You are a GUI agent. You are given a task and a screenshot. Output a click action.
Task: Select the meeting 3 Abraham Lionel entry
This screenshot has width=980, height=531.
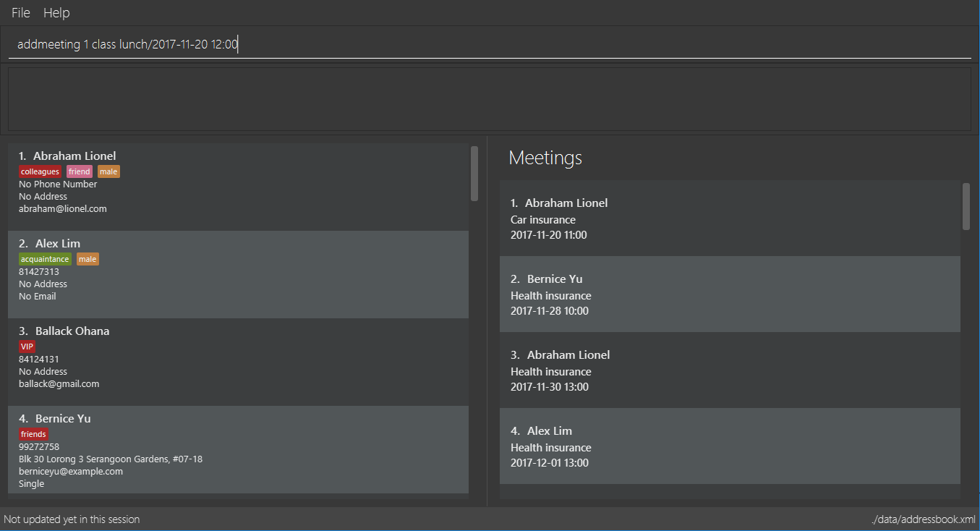[730, 370]
